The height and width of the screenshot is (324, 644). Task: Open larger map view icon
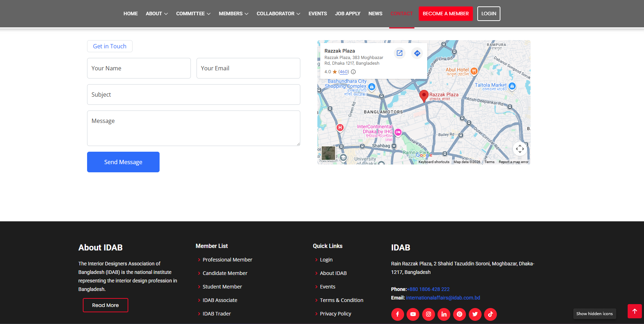pyautogui.click(x=399, y=53)
